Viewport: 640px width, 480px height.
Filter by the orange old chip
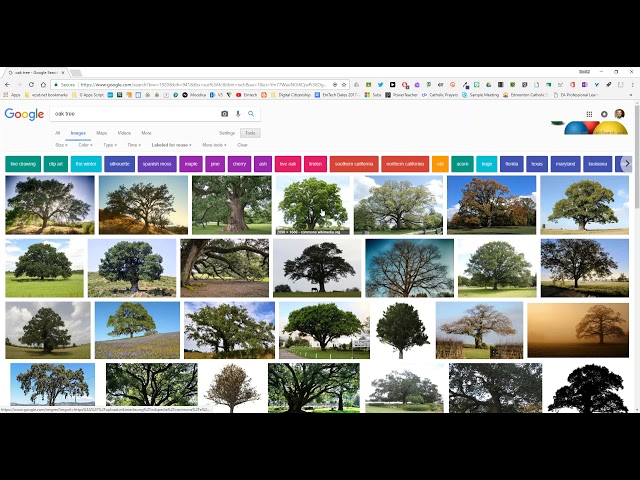[440, 164]
